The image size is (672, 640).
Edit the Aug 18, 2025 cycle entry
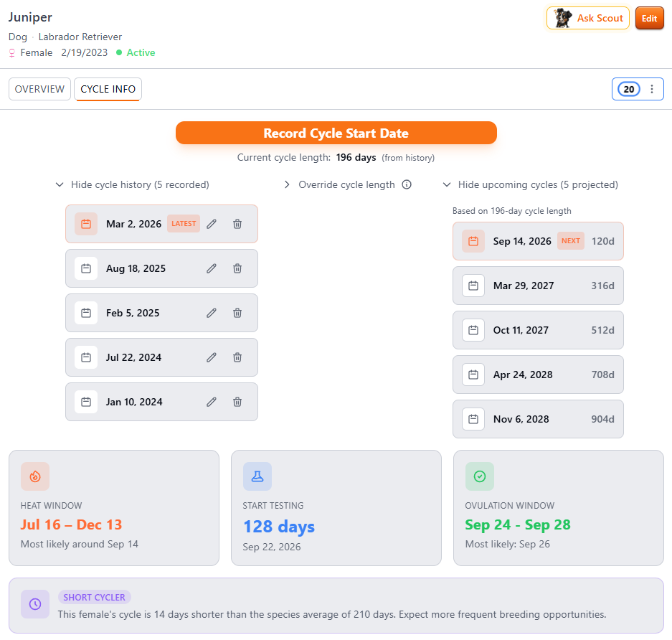212,268
